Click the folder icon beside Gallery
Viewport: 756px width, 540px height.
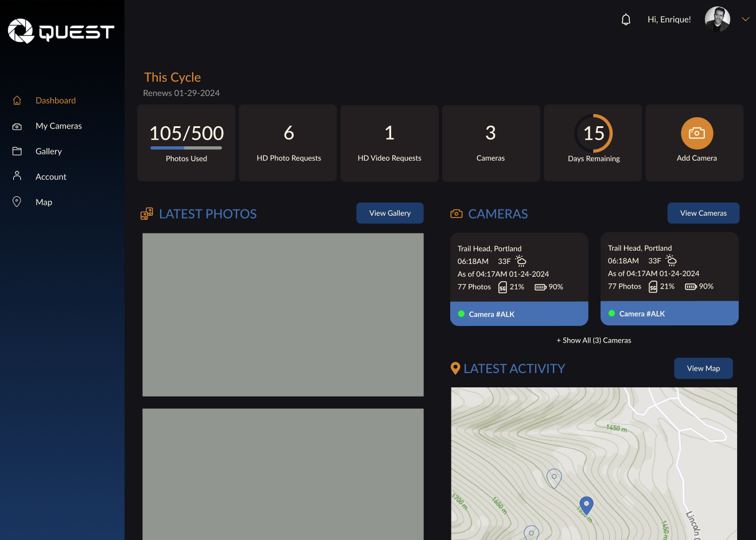(x=17, y=151)
